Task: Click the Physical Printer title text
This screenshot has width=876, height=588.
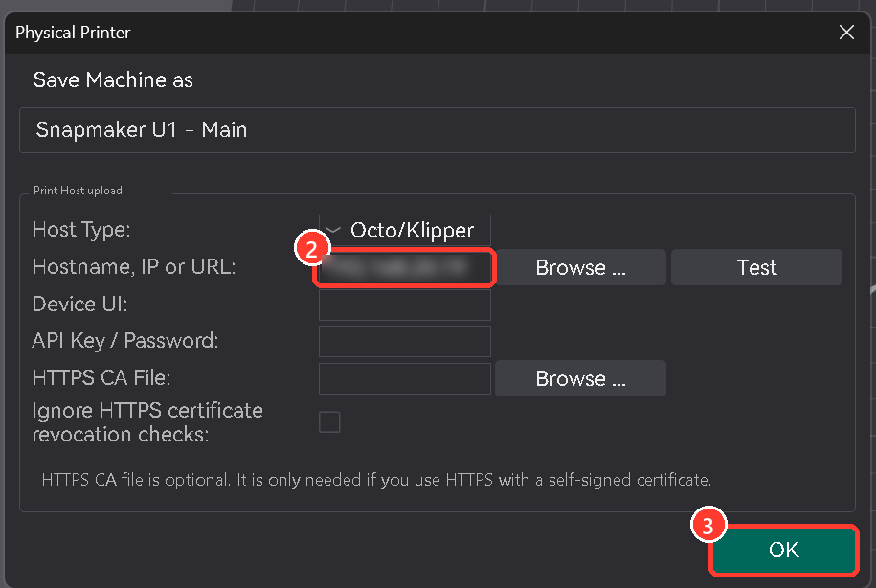Action: [73, 33]
